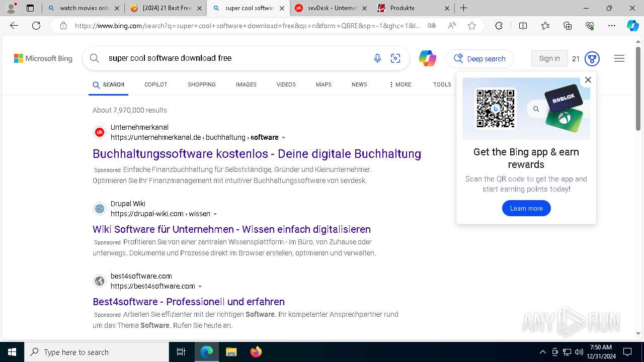Switch to the NEWS search tab
The height and width of the screenshot is (362, 644).
click(x=359, y=84)
